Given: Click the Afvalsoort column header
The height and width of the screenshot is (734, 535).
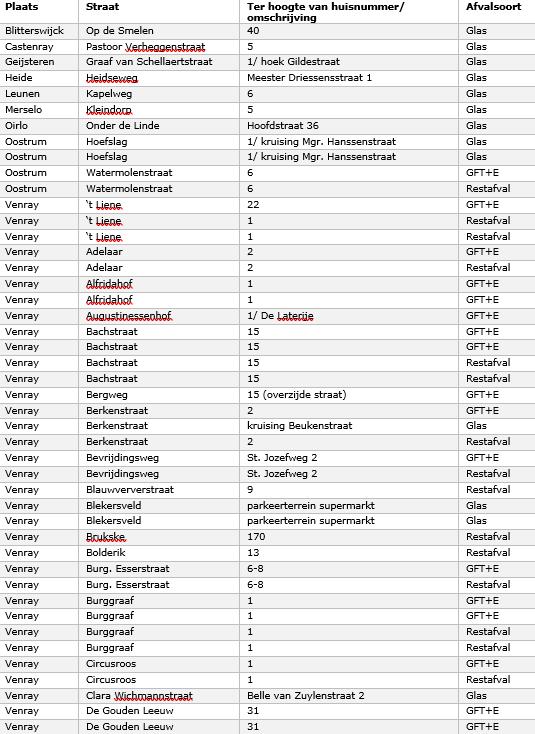Looking at the screenshot, I should point(493,7).
